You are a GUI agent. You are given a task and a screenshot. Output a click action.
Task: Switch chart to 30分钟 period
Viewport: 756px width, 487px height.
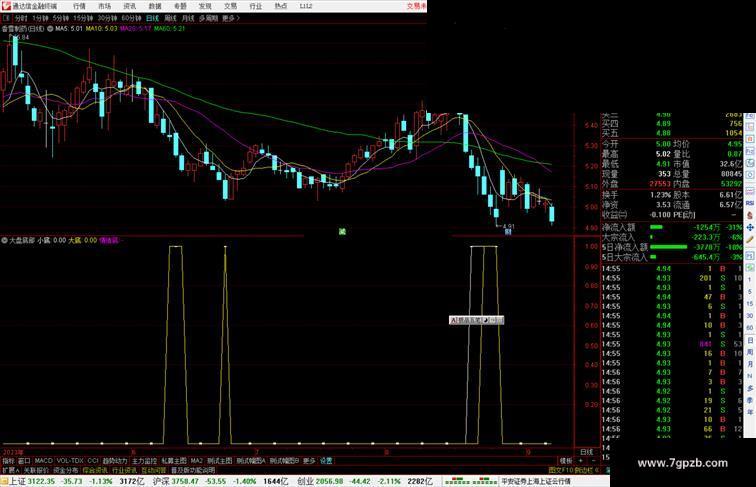(x=107, y=18)
